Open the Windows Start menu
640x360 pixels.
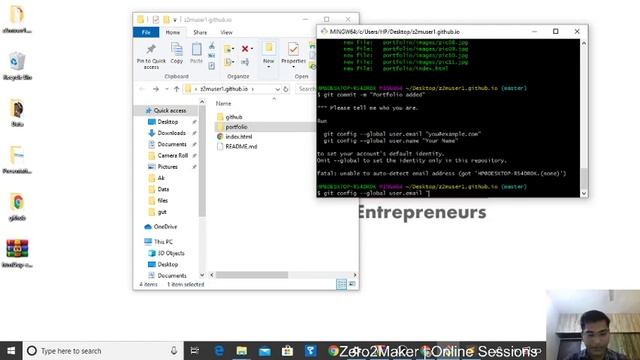11,351
